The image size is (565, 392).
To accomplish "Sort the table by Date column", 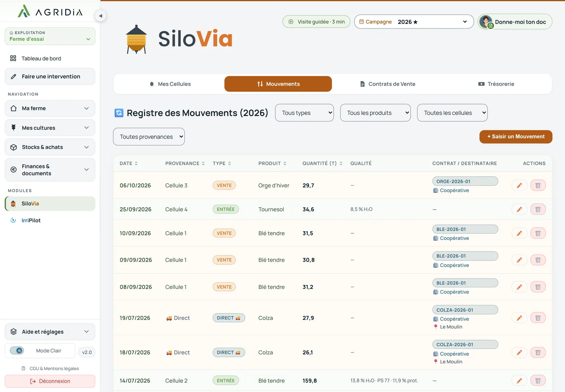I will (x=129, y=163).
